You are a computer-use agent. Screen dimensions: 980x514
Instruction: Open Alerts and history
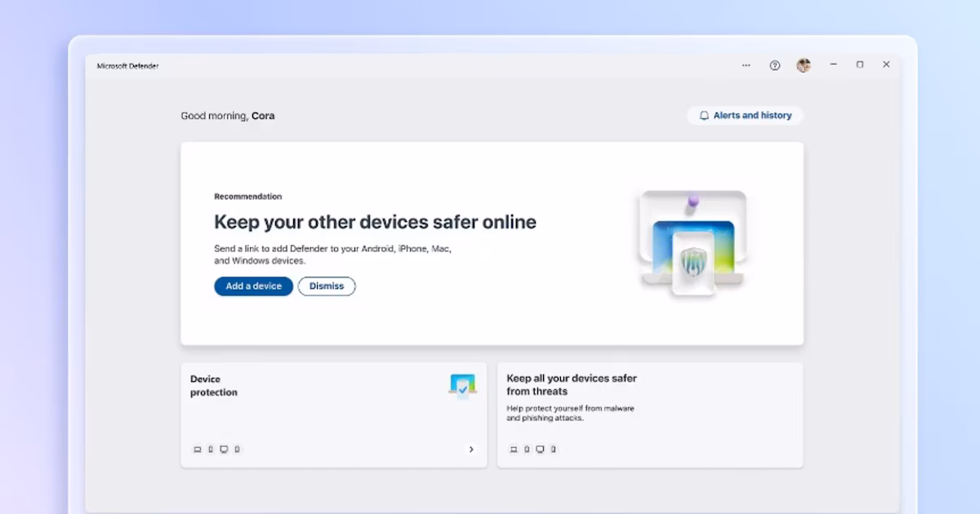pyautogui.click(x=745, y=116)
